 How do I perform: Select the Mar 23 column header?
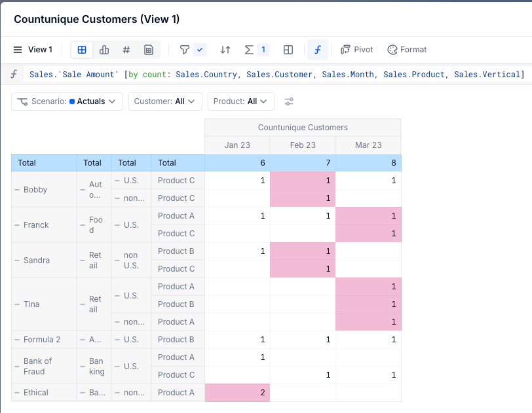coord(368,145)
